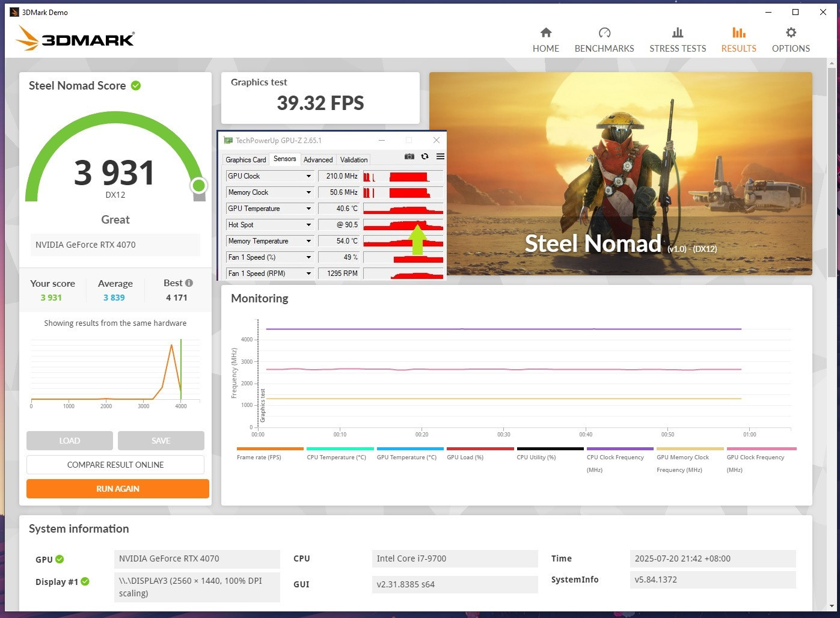Click the RUN AGAIN button
Screen dimensions: 840x618
[118, 489]
